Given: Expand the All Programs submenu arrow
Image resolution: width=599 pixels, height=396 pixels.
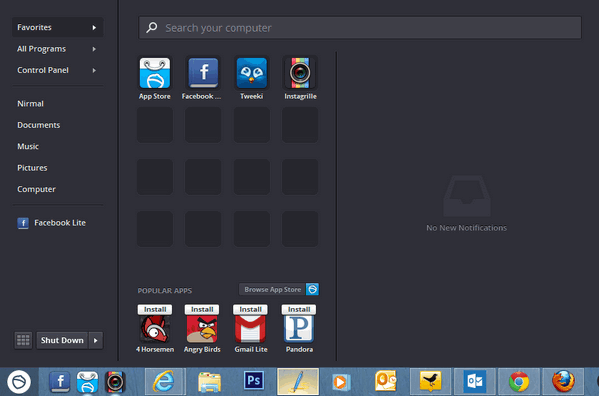Looking at the screenshot, I should pos(94,49).
